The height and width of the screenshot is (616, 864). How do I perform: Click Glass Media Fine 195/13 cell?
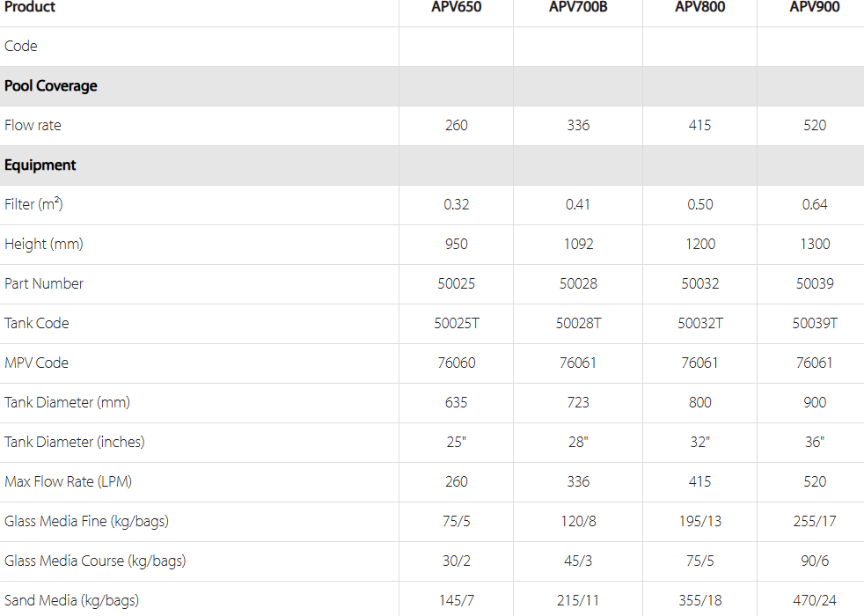click(699, 521)
